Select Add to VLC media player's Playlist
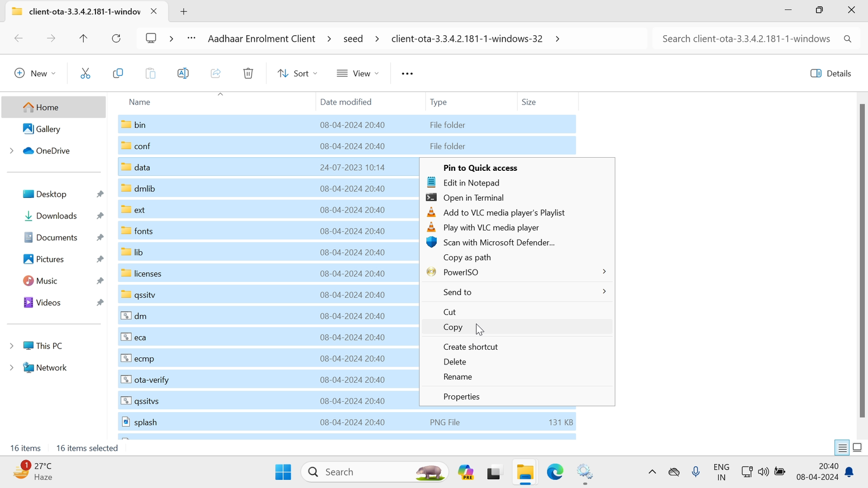The width and height of the screenshot is (868, 488). (517, 213)
